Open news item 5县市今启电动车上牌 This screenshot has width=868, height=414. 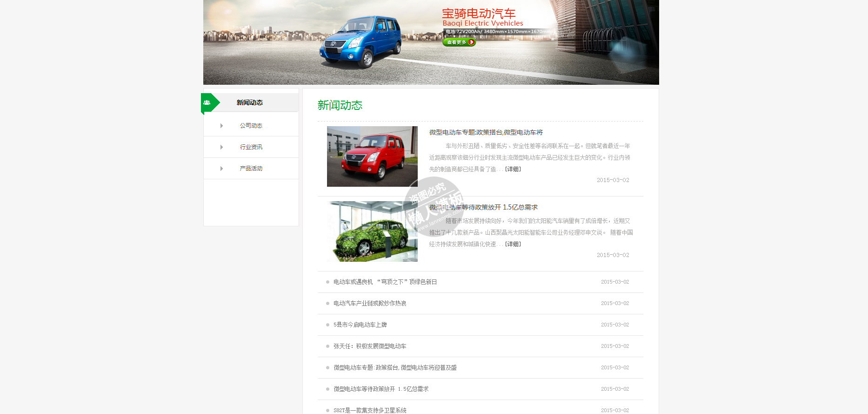(x=360, y=325)
